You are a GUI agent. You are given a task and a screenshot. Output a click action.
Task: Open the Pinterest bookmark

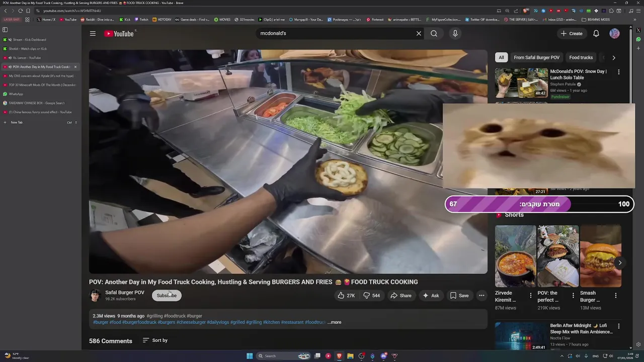375,20
